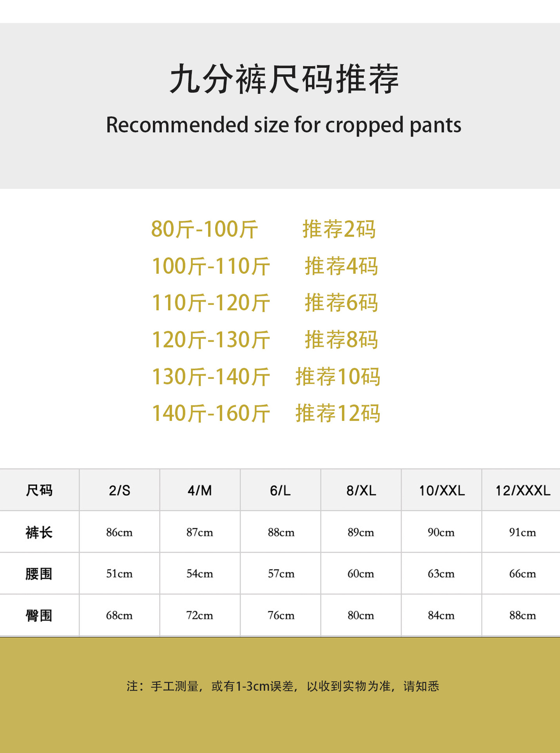This screenshot has width=560, height=753.
Task: Click the 尺码 table header cell
Action: [x=39, y=490]
